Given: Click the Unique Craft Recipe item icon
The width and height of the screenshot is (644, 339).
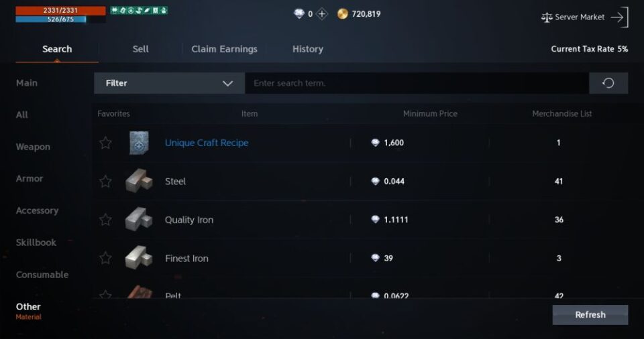Looking at the screenshot, I should [139, 143].
